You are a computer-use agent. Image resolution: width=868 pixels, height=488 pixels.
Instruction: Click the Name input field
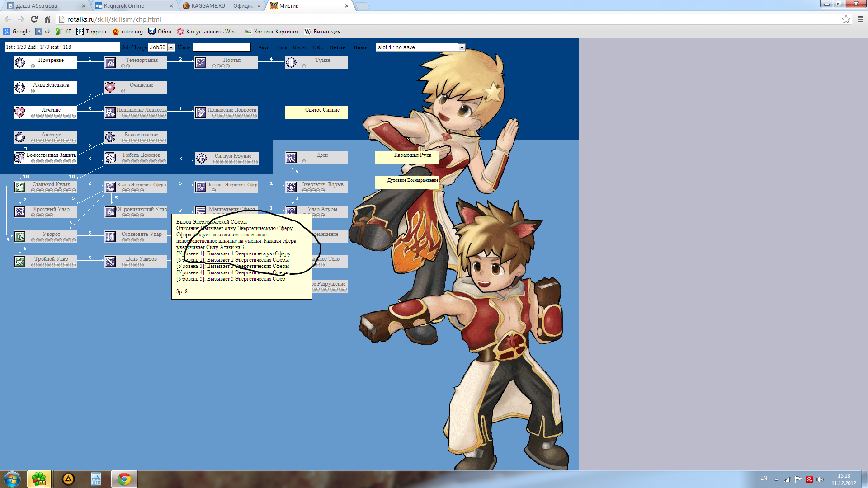[x=222, y=47]
